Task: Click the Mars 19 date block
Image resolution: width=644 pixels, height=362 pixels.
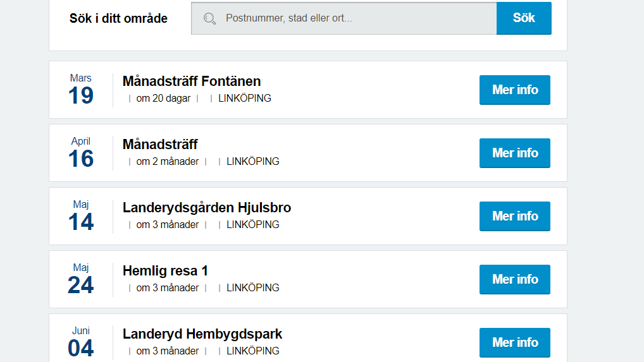Action: click(x=81, y=90)
